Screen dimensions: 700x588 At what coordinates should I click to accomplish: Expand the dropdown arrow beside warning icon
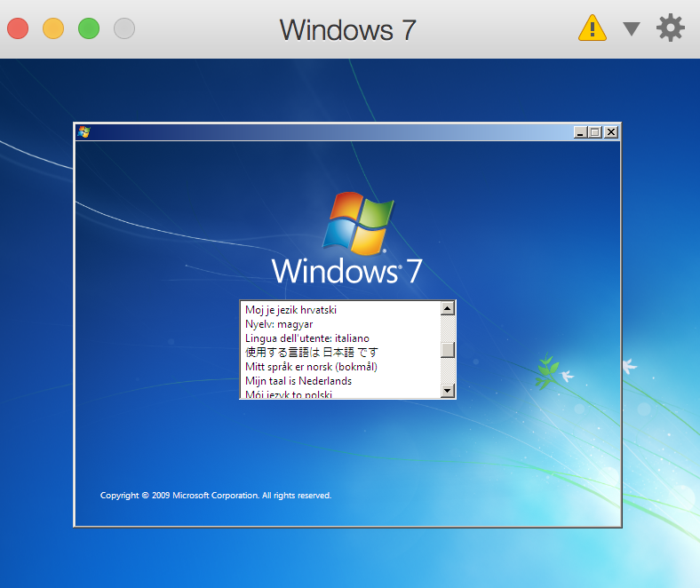point(632,28)
